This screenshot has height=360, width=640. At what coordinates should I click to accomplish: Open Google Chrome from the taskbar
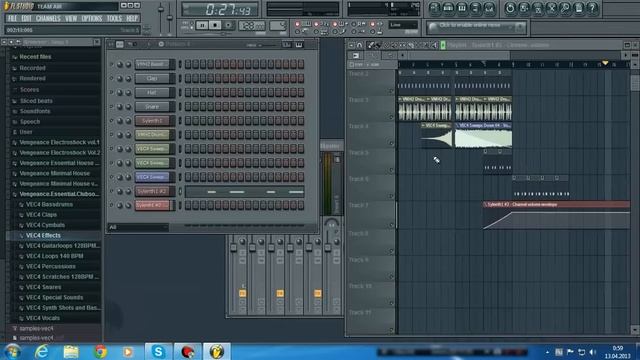point(100,351)
